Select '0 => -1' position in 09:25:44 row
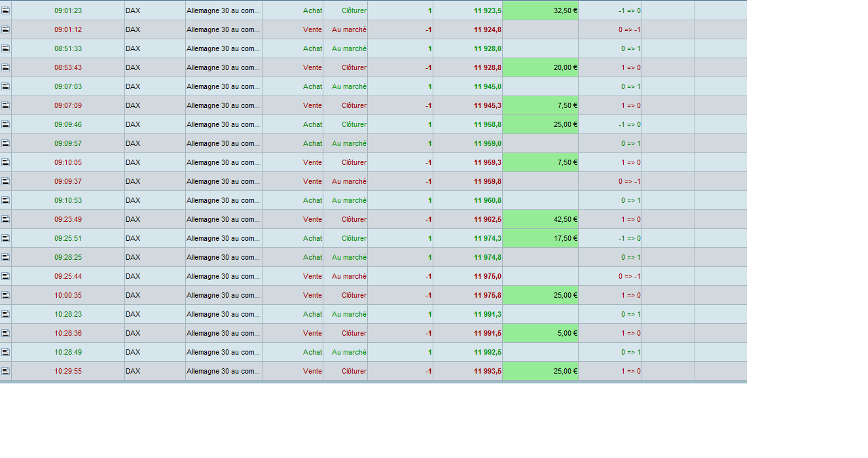The width and height of the screenshot is (868, 458). (x=630, y=276)
